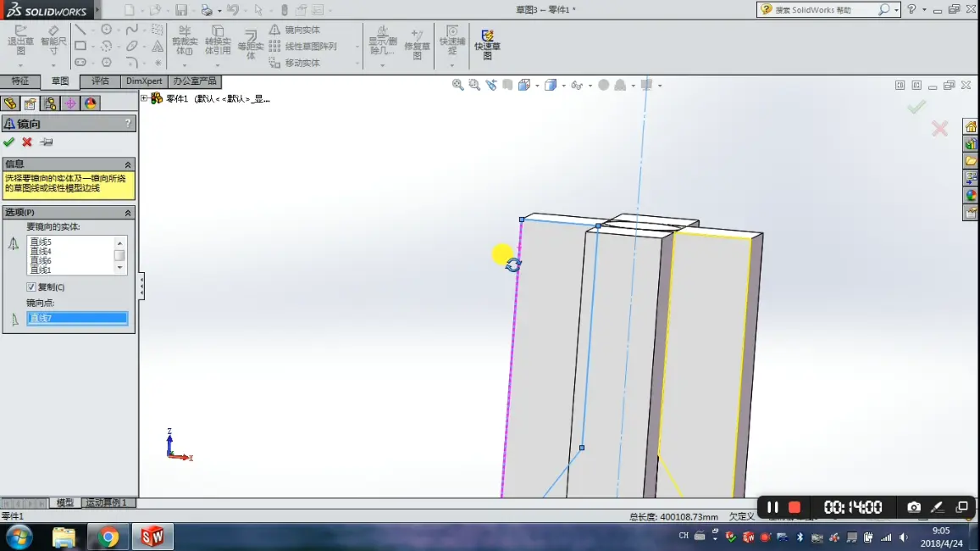Click the Mirror Entities (镜向实体) command

click(295, 30)
